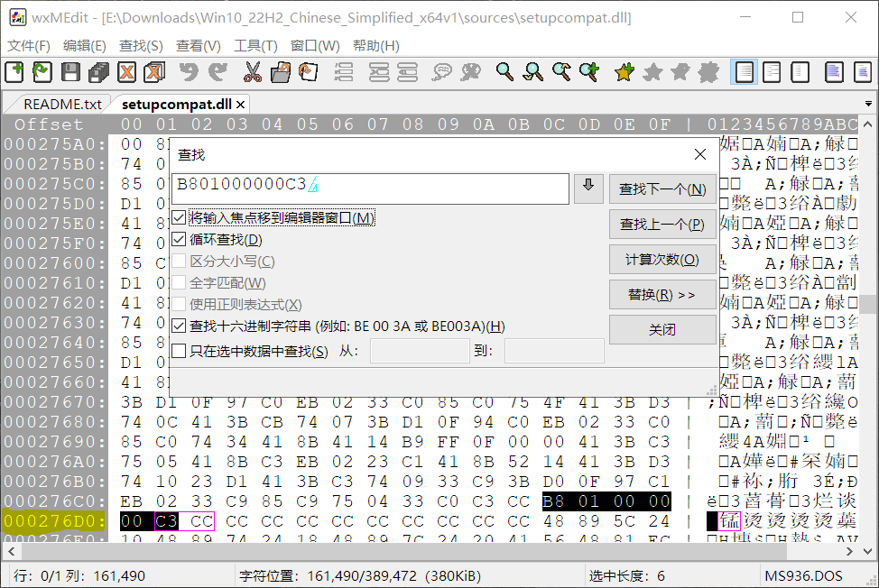This screenshot has width=879, height=588.
Task: Uncheck 查找十六进制字符串 hex search option
Action: [x=179, y=326]
